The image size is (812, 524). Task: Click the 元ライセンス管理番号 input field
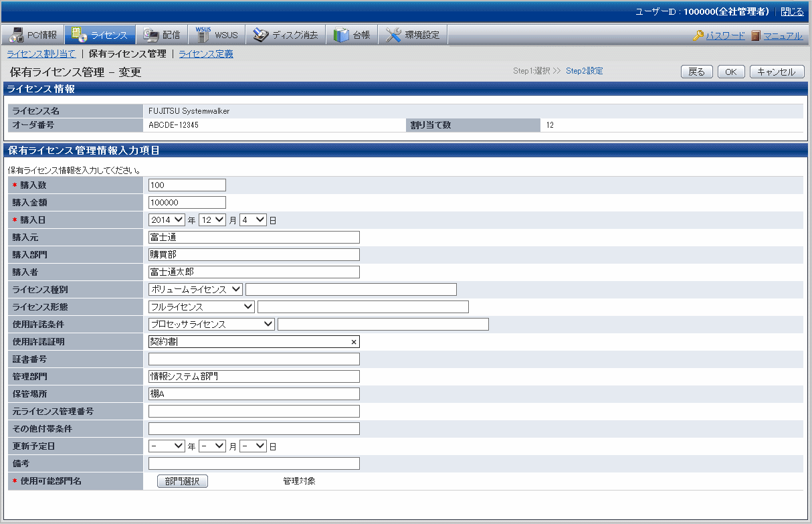254,411
